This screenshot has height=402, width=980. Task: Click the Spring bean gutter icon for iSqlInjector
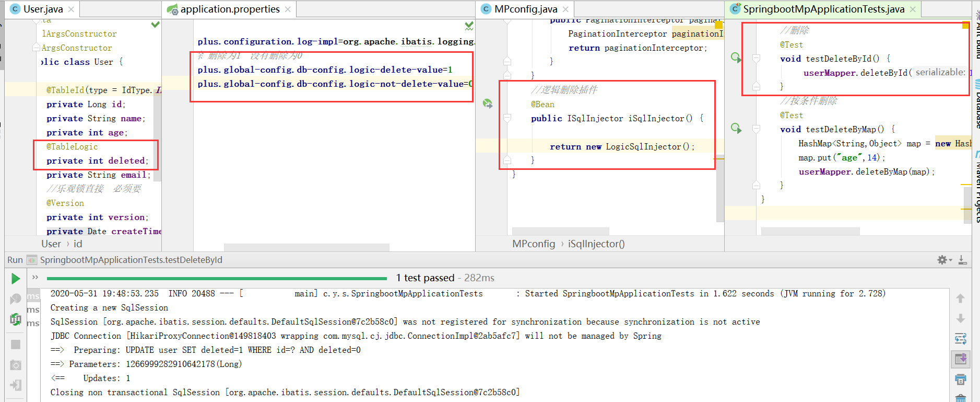tap(488, 104)
